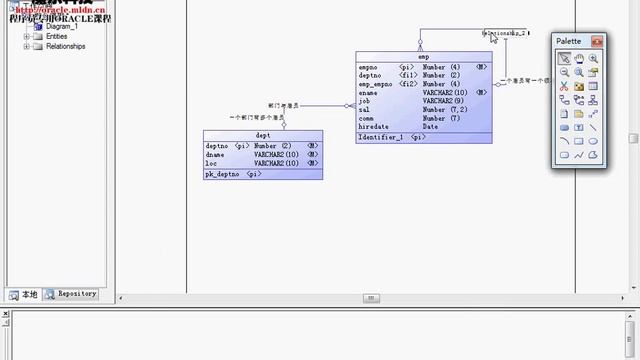
Task: Click the empno attribute in emp
Action: pyautogui.click(x=368, y=67)
